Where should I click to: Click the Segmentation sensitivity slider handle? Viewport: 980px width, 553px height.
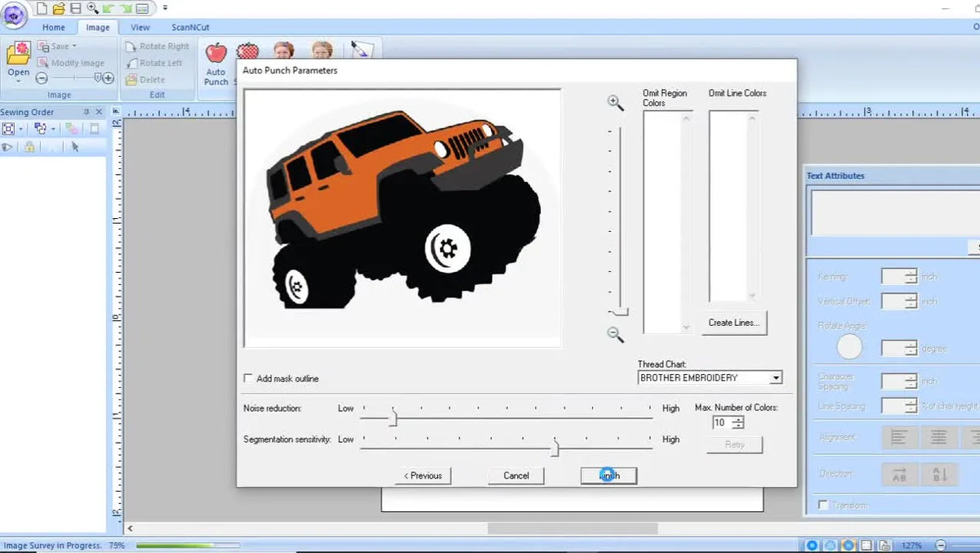point(555,448)
